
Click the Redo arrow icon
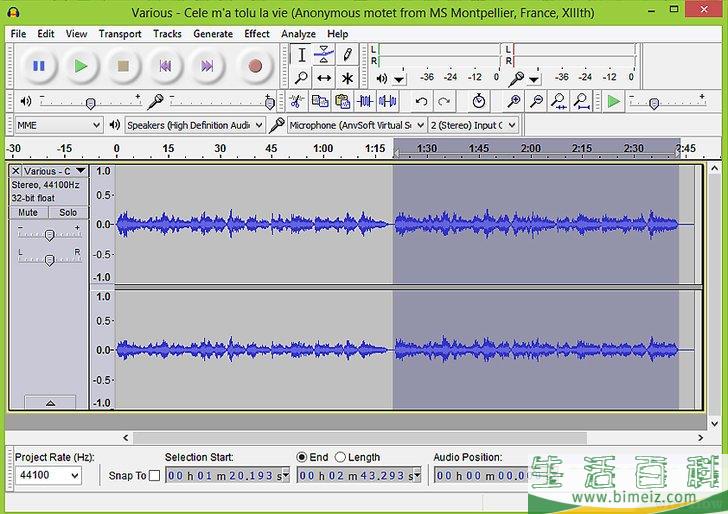click(444, 101)
